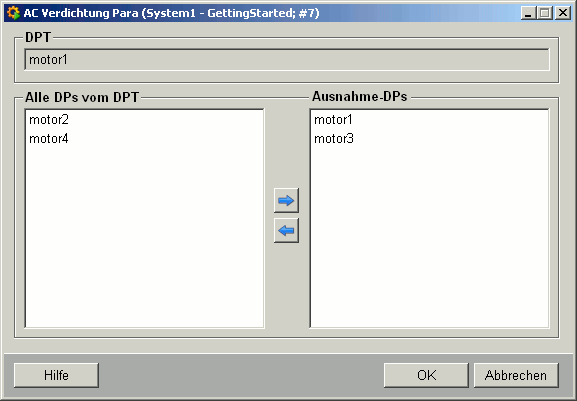This screenshot has width=577, height=401.
Task: Close the dialog with the X button
Action: tap(563, 13)
